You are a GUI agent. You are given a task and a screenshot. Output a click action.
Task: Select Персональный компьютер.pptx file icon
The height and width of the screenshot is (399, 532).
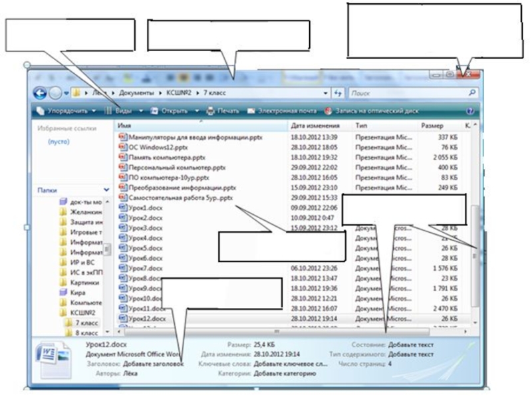(123, 168)
